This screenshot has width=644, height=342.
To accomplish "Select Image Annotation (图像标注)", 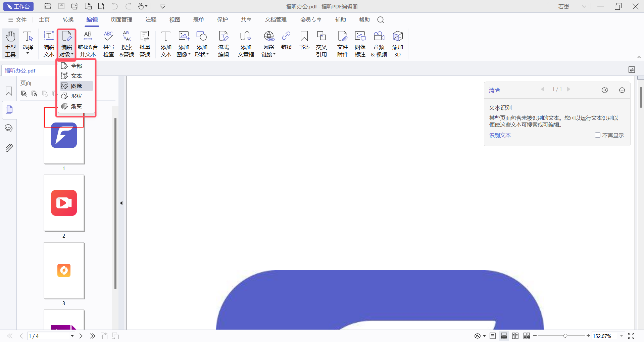I will [x=360, y=44].
